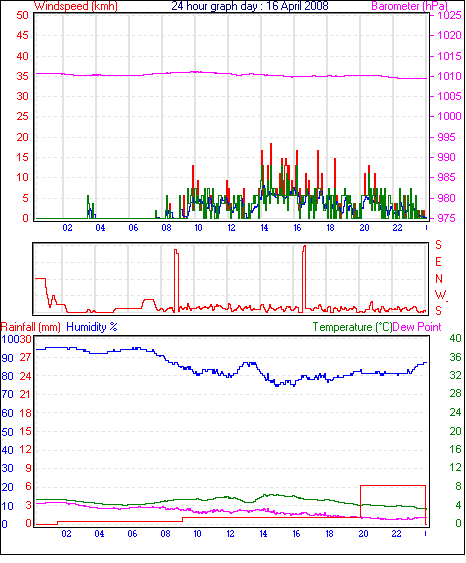Image resolution: width=466 pixels, height=563 pixels.
Task: Click the wind direction spike near hour 08
Action: pos(176,280)
